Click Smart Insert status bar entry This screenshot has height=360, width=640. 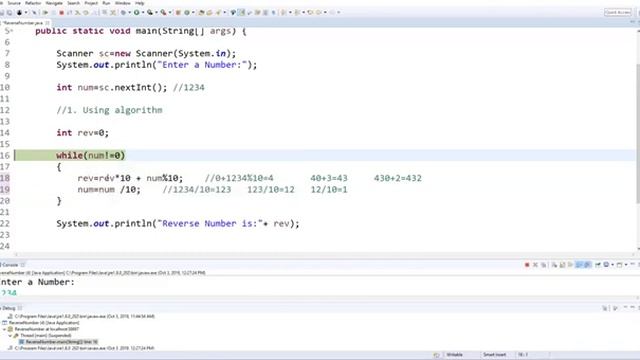point(494,355)
